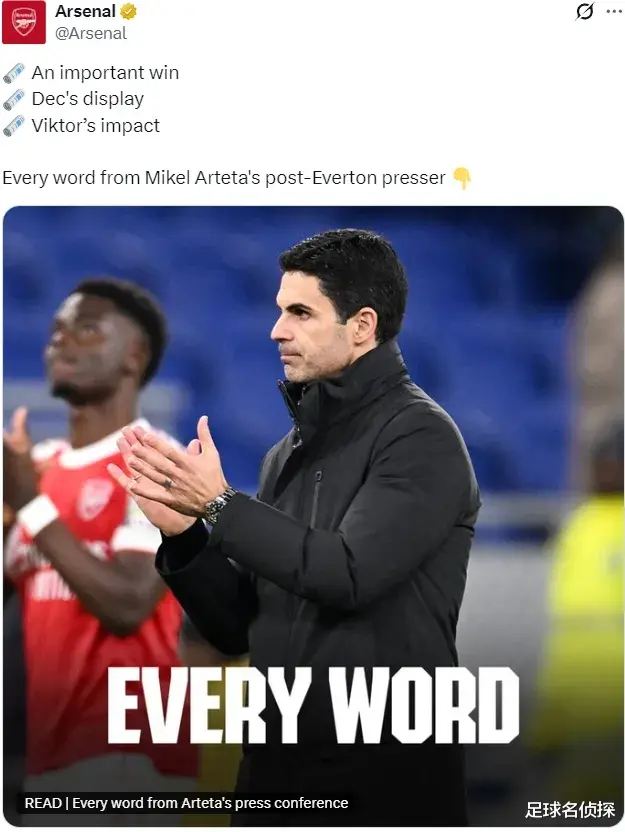This screenshot has height=832, width=625.
Task: Click the Chinese watermark on the image
Action: tap(570, 809)
